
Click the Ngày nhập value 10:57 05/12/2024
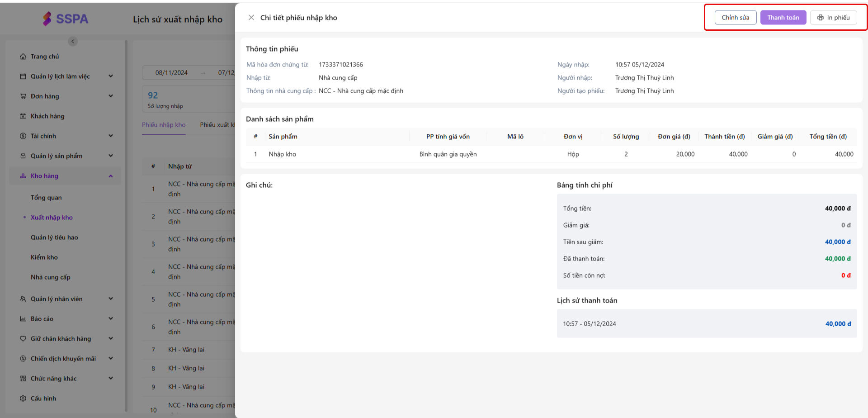(640, 65)
